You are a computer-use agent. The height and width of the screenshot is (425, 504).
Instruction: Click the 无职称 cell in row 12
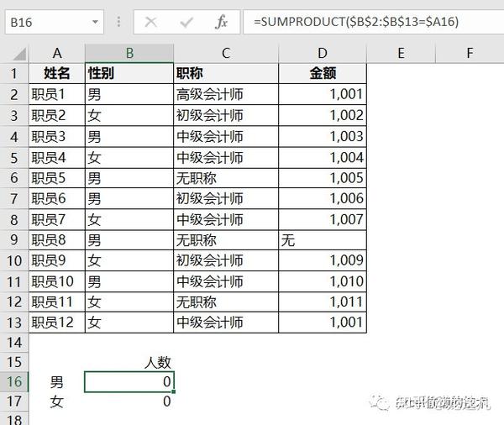[226, 302]
